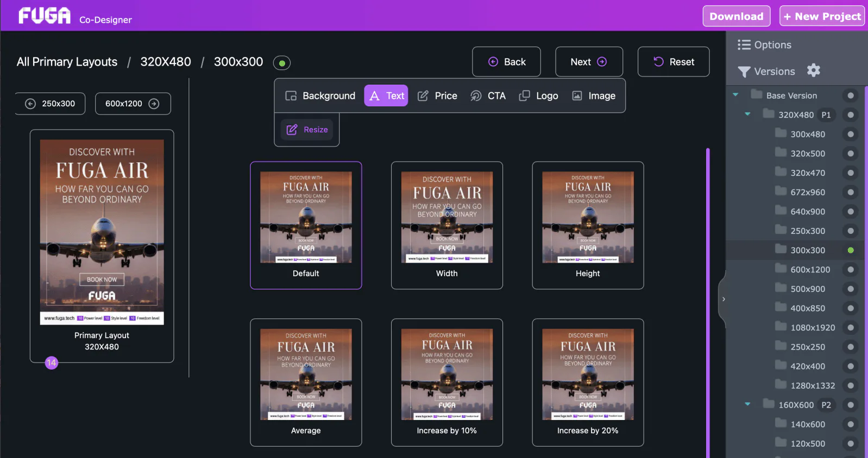Click the Download button
This screenshot has height=458, width=868.
point(737,16)
